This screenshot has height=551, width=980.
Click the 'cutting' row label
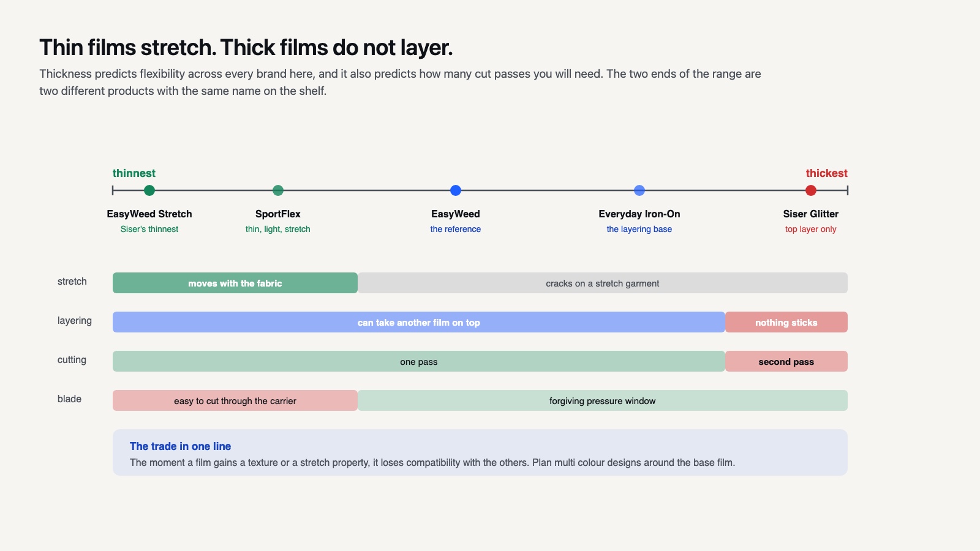72,360
